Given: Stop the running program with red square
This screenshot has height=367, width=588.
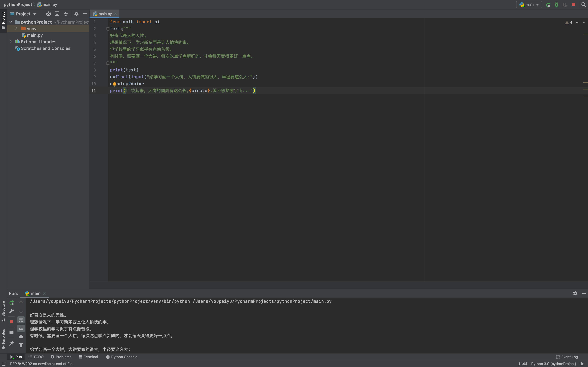Looking at the screenshot, I should coord(573,5).
